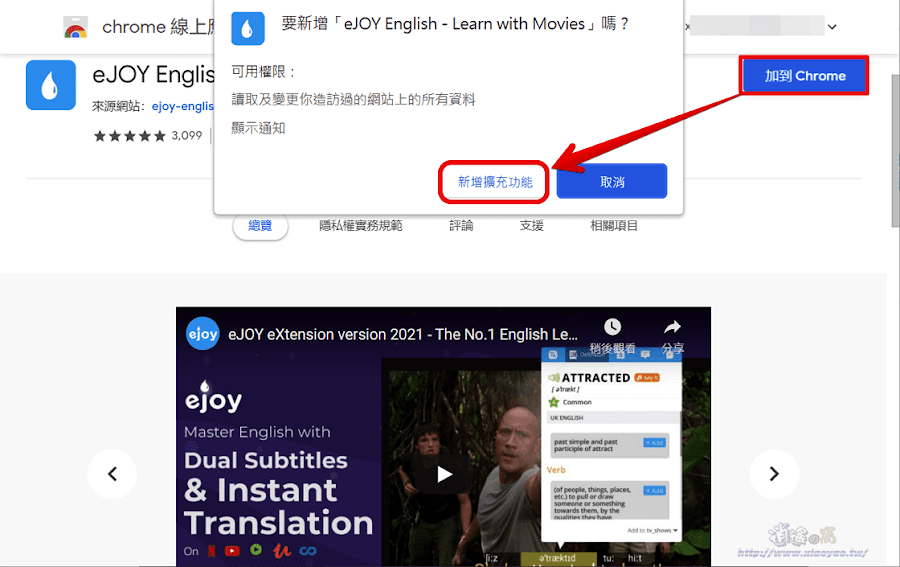Viewport: 900px width, 567px height.
Task: Click the page vertical scrollbar
Action: click(895, 150)
